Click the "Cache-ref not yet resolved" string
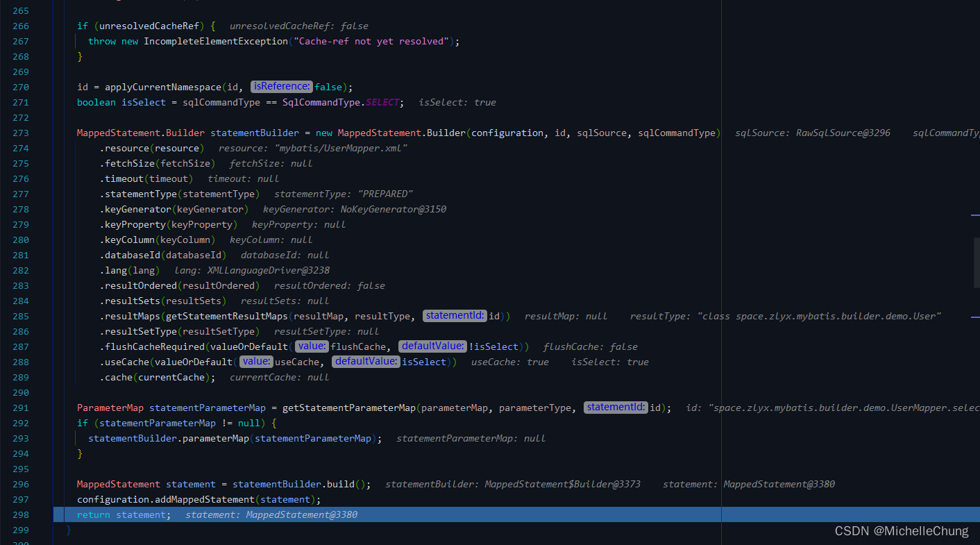This screenshot has height=545, width=980. click(371, 41)
